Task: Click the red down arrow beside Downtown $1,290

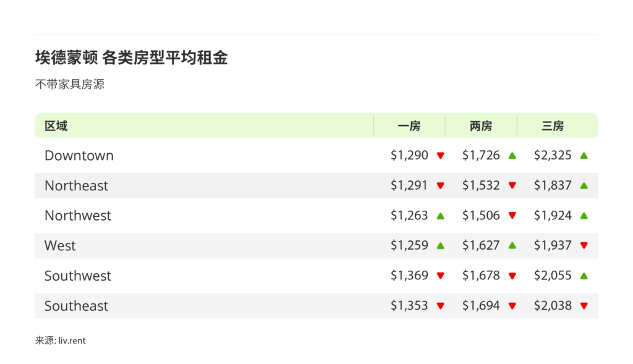Action: point(440,156)
